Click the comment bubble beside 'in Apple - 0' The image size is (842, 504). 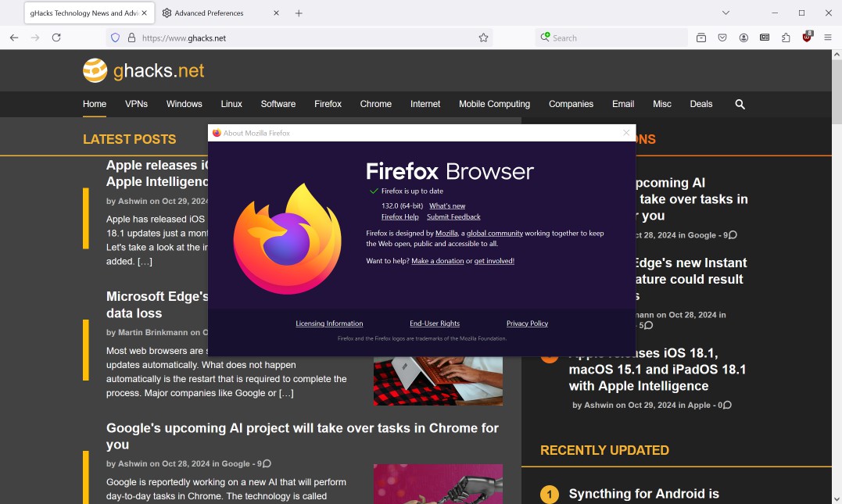click(x=727, y=405)
